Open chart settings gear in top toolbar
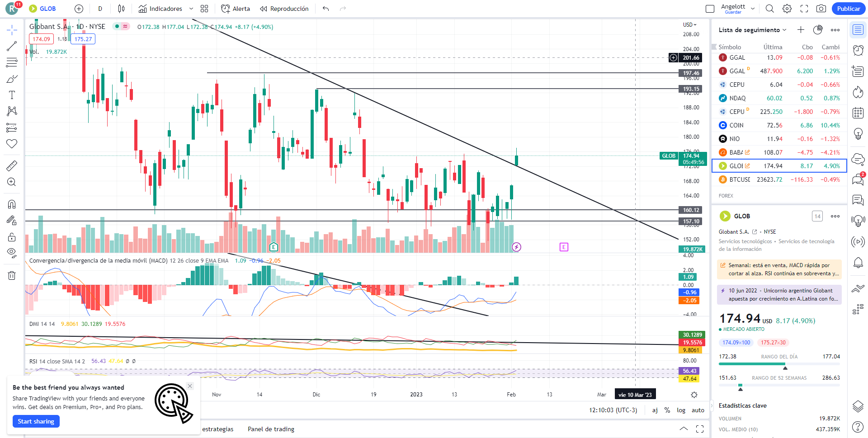 787,9
